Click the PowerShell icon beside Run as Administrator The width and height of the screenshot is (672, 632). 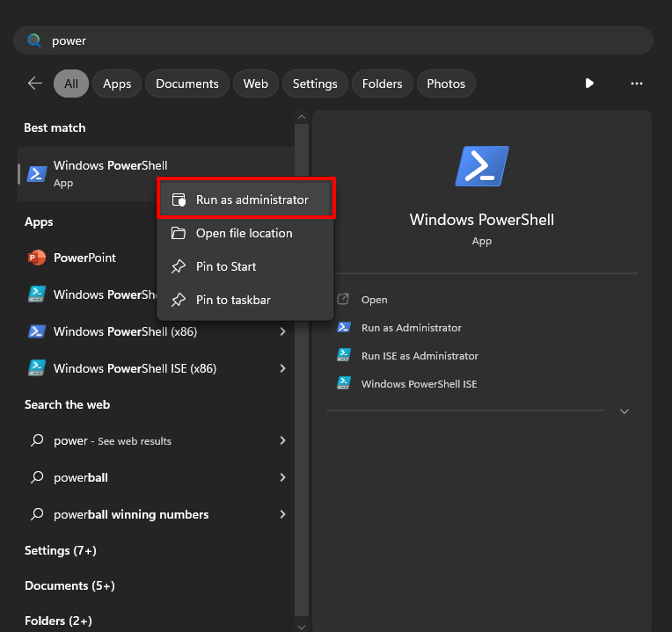(x=344, y=327)
